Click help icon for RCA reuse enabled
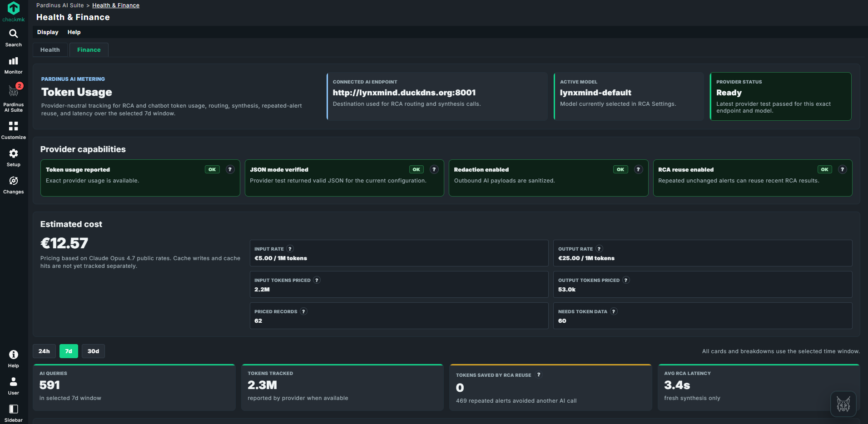The width and height of the screenshot is (868, 424). [843, 169]
